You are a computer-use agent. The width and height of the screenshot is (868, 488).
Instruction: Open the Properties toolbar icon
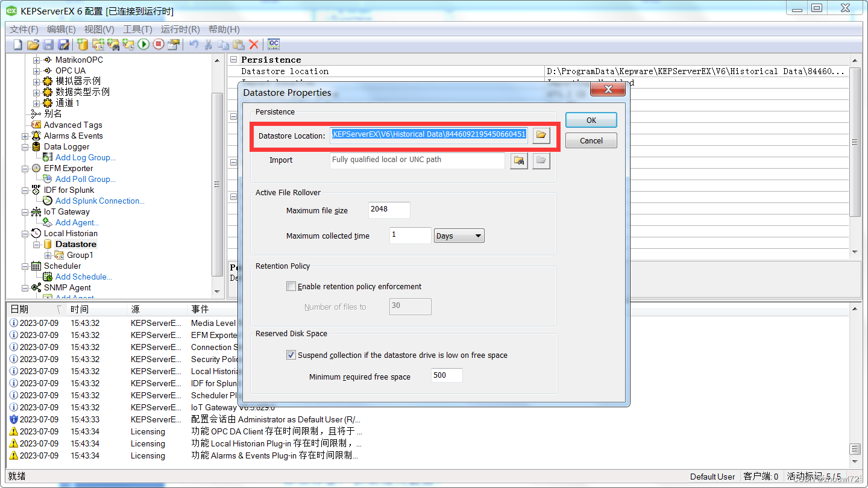[174, 44]
